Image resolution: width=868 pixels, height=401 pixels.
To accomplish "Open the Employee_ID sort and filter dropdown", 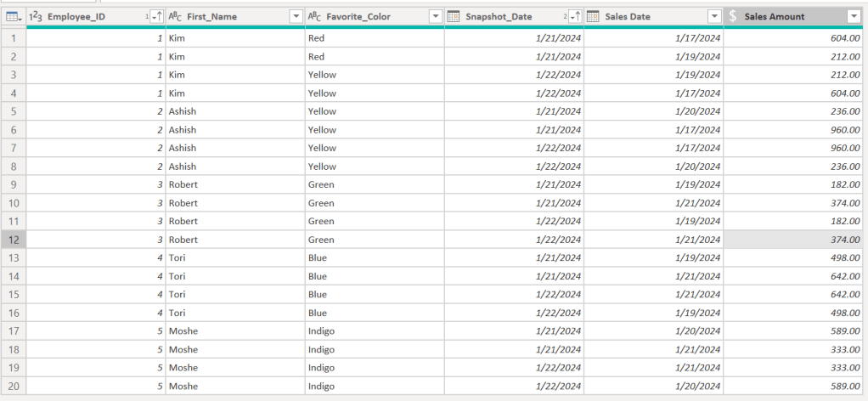I will tap(155, 16).
